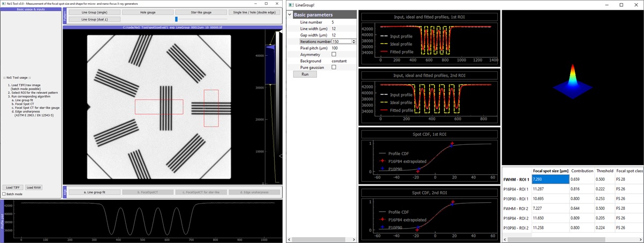Collapse the Basic parameters section
The width and height of the screenshot is (644, 243).
(x=290, y=15)
